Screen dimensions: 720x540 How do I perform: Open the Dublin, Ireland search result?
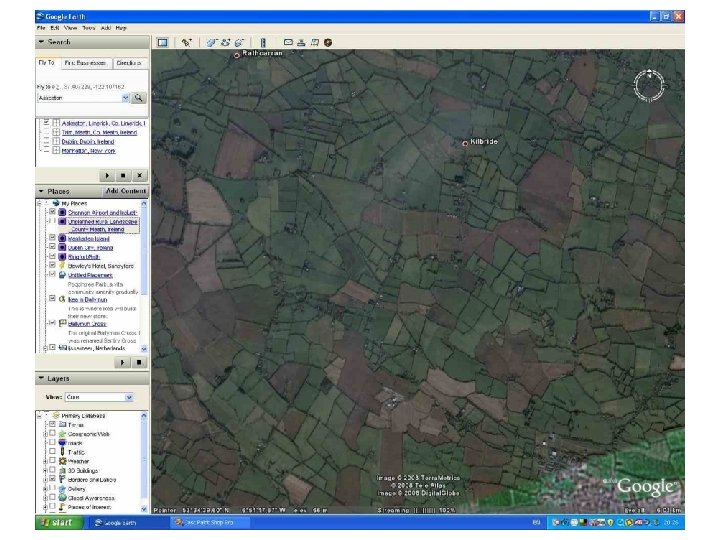[x=85, y=142]
